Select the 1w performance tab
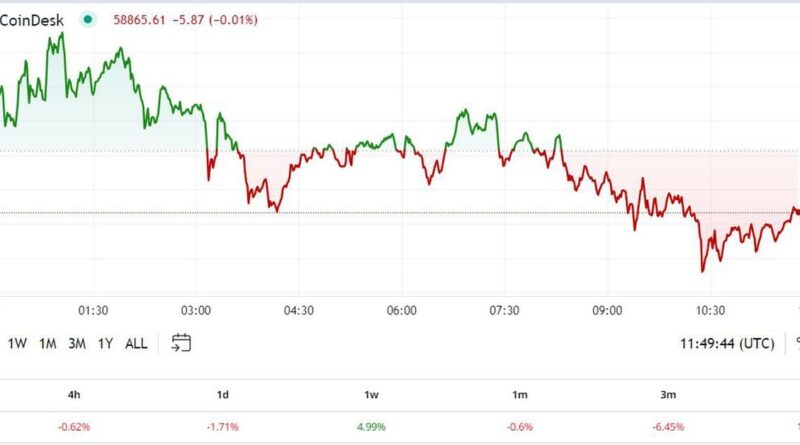Viewport: 800px width, 445px height. (x=372, y=395)
